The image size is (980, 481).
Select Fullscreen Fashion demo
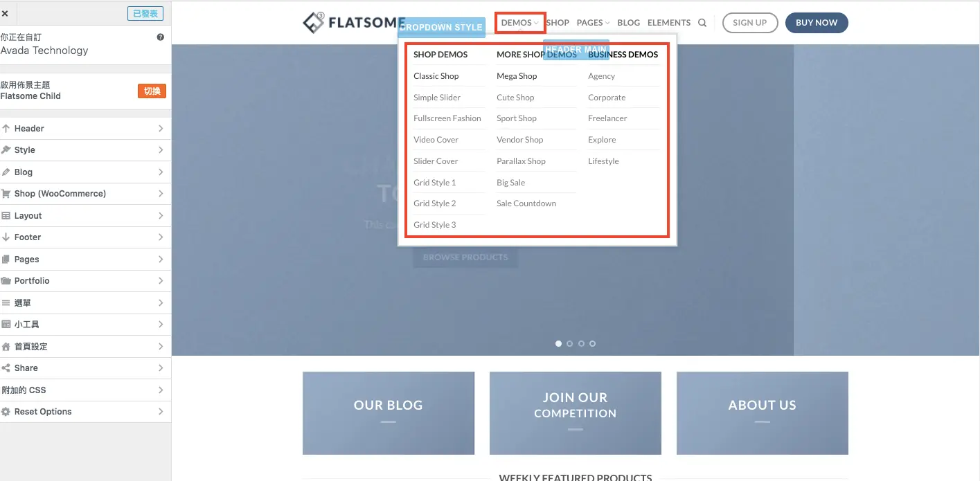point(447,118)
